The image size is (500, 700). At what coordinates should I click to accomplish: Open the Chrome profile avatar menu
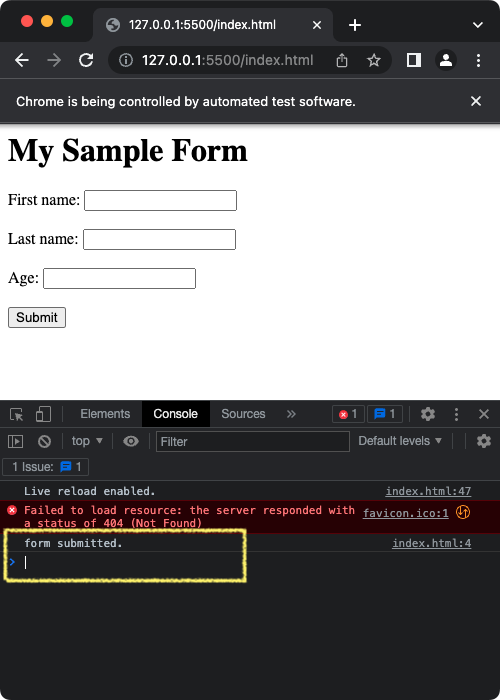tap(446, 60)
